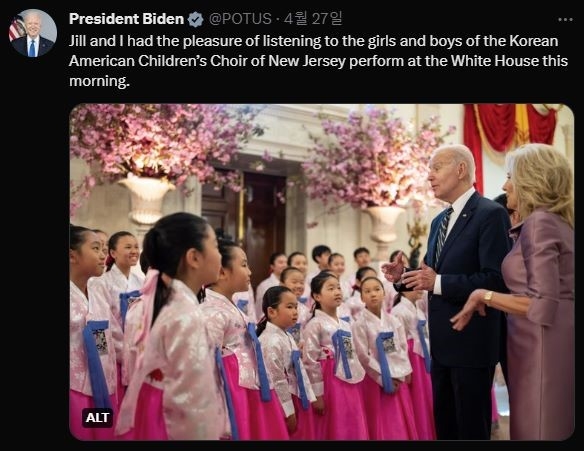Screen dimensions: 584x451
Task: Expand the attached choir photo
Action: pos(322,272)
